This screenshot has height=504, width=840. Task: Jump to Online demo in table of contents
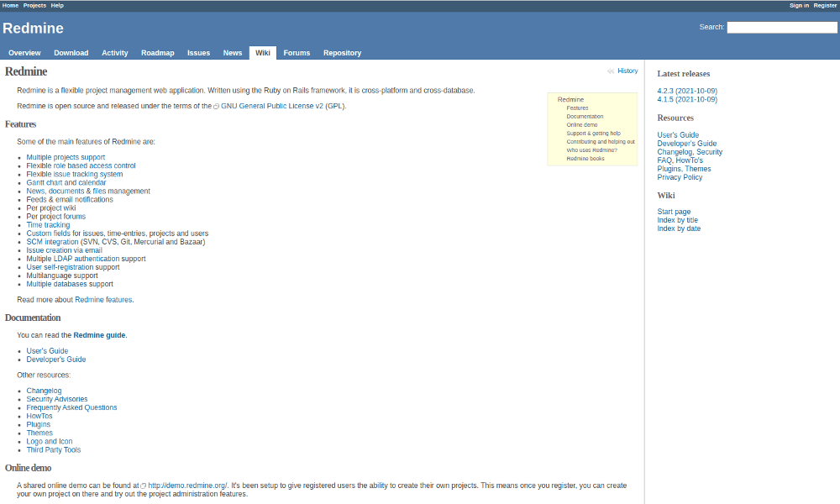click(x=582, y=125)
